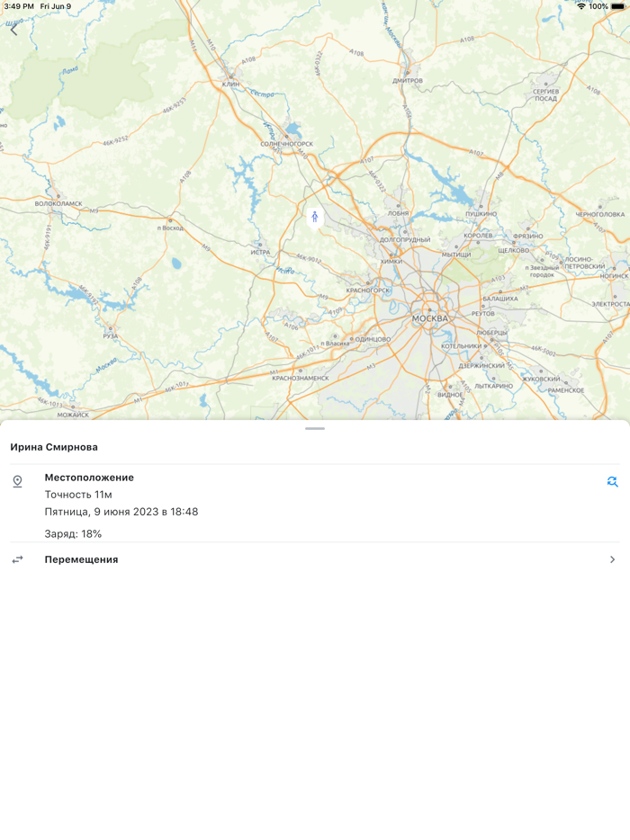Click the 3:49 PM clock in status bar
The image size is (630, 840).
pos(19,6)
